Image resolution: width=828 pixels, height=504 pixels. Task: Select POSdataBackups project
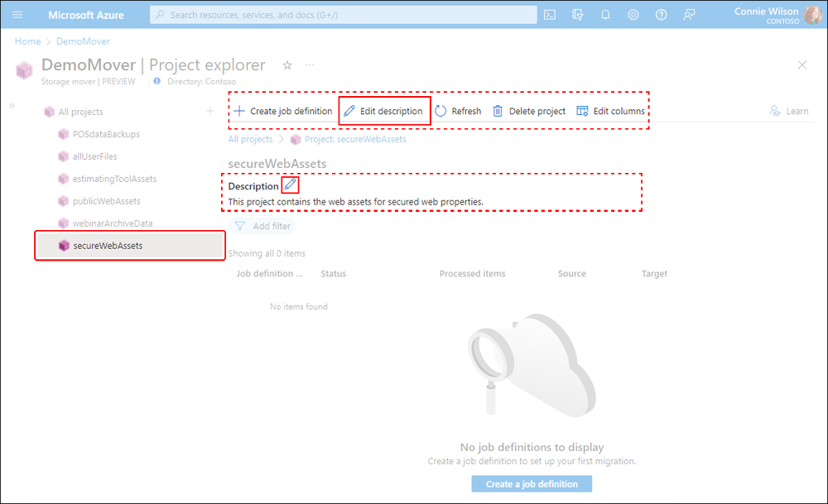[99, 134]
